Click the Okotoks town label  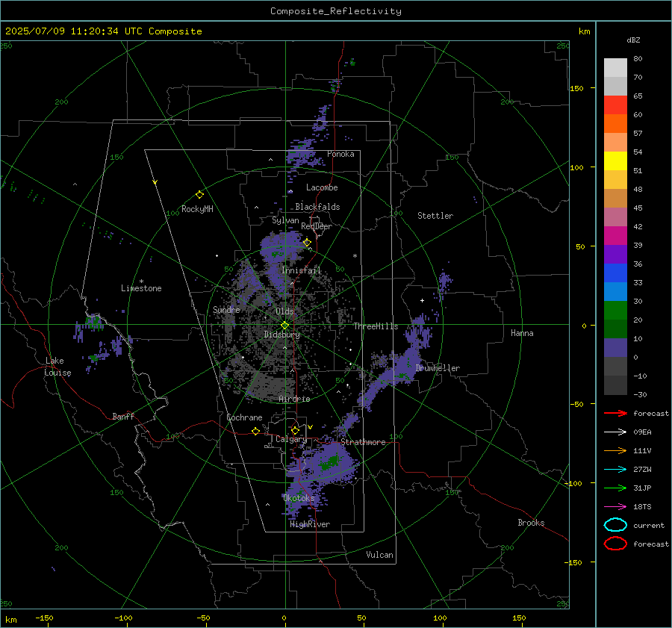[299, 498]
